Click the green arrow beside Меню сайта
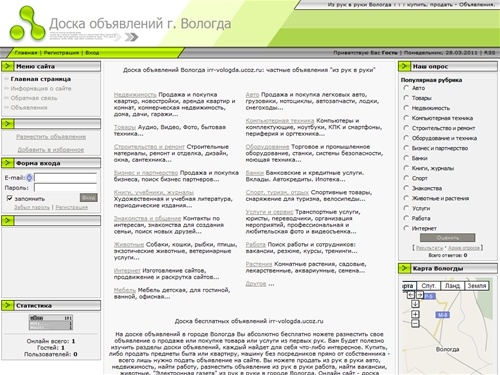This screenshot has width=500, height=375. (8, 66)
